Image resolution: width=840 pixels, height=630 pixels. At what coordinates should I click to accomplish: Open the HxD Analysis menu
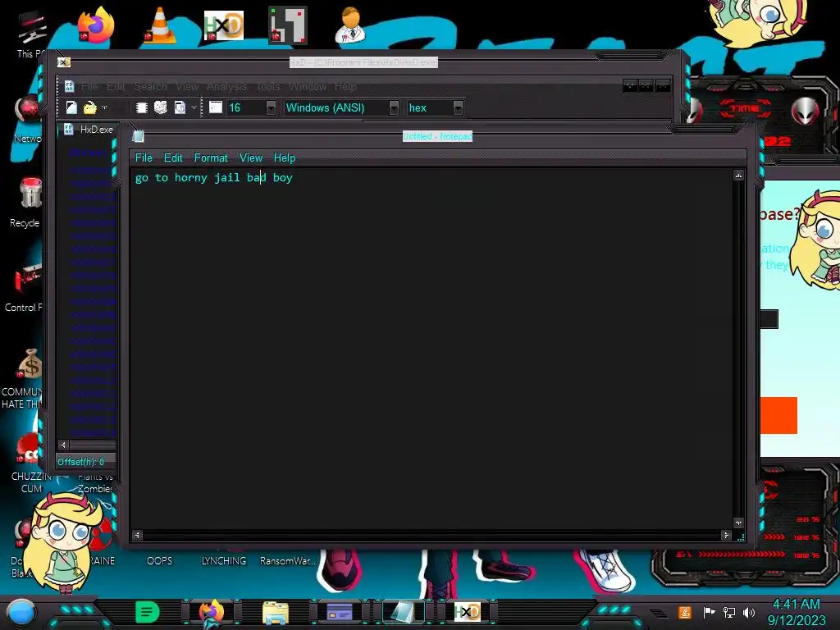click(226, 86)
